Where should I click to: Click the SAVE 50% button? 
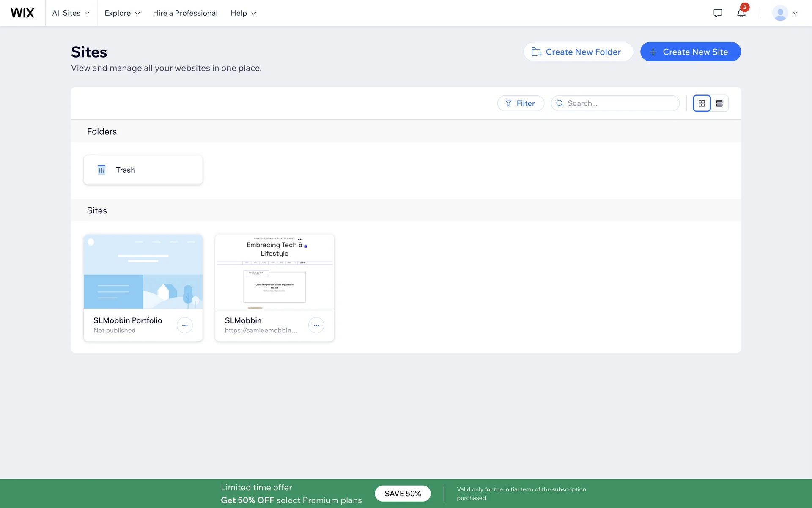coord(403,494)
